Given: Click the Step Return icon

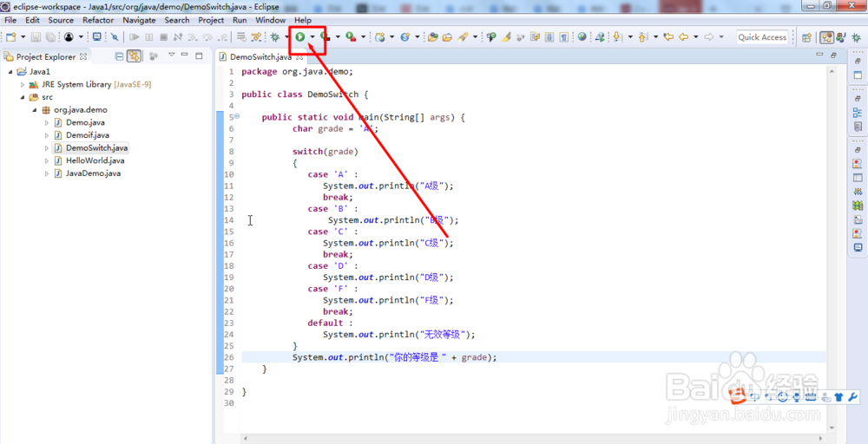Looking at the screenshot, I should coord(221,37).
